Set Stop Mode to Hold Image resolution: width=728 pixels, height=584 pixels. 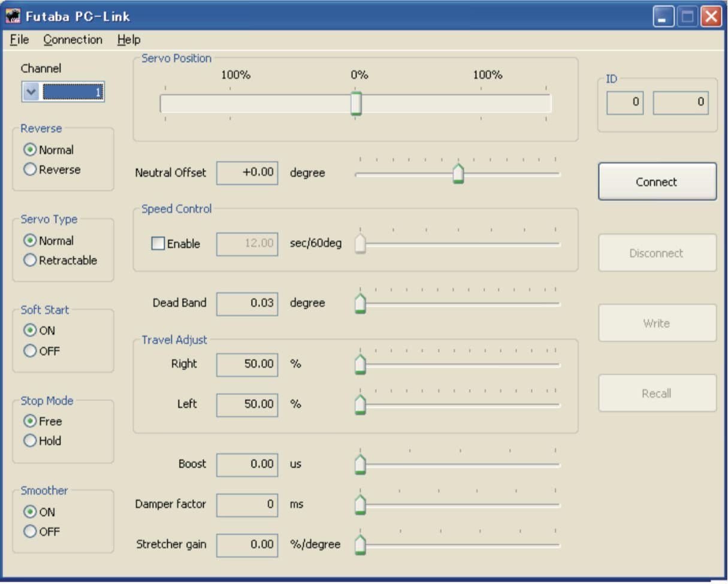pos(31,441)
